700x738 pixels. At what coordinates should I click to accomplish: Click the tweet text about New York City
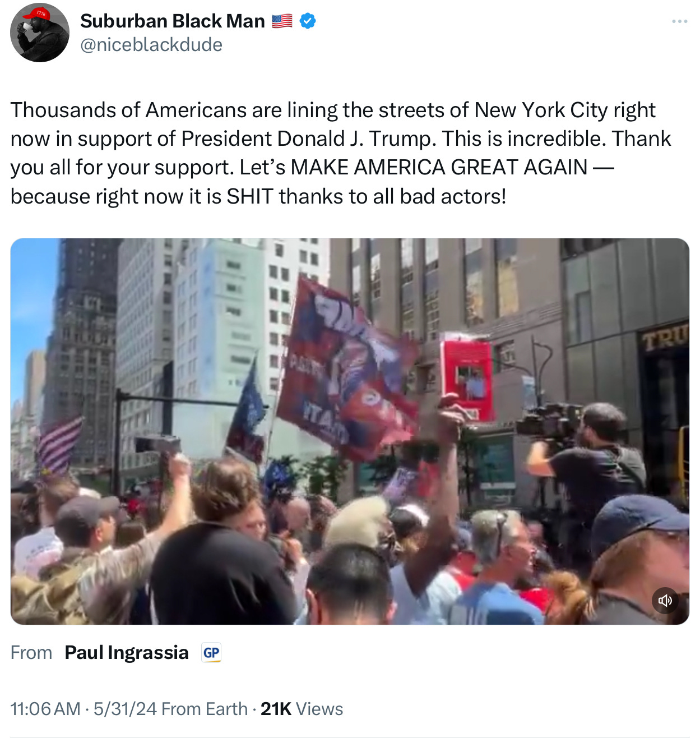341,153
